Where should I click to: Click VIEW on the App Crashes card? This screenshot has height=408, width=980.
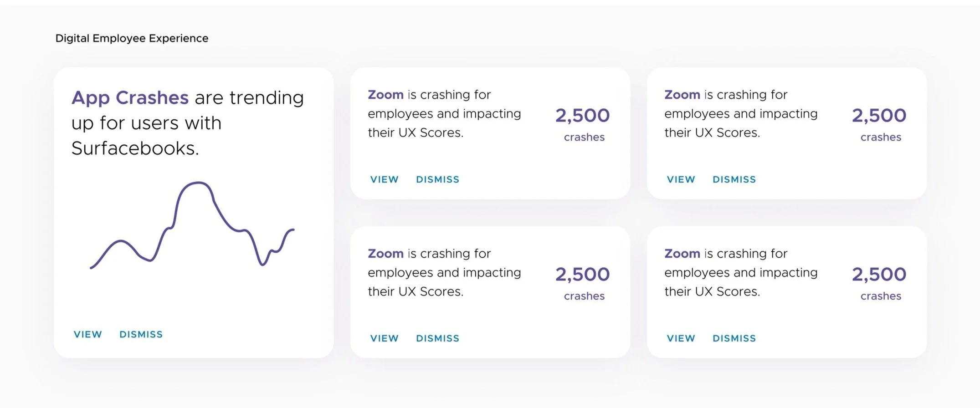point(88,334)
